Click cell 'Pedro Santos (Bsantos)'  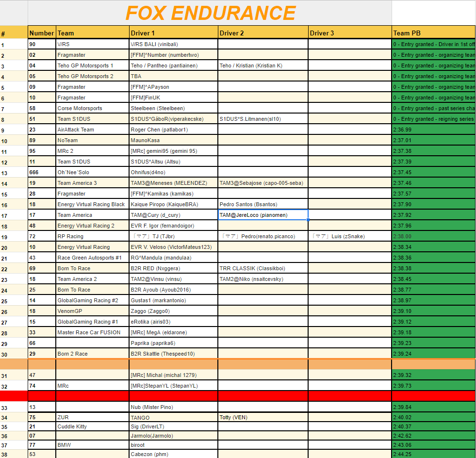263,204
